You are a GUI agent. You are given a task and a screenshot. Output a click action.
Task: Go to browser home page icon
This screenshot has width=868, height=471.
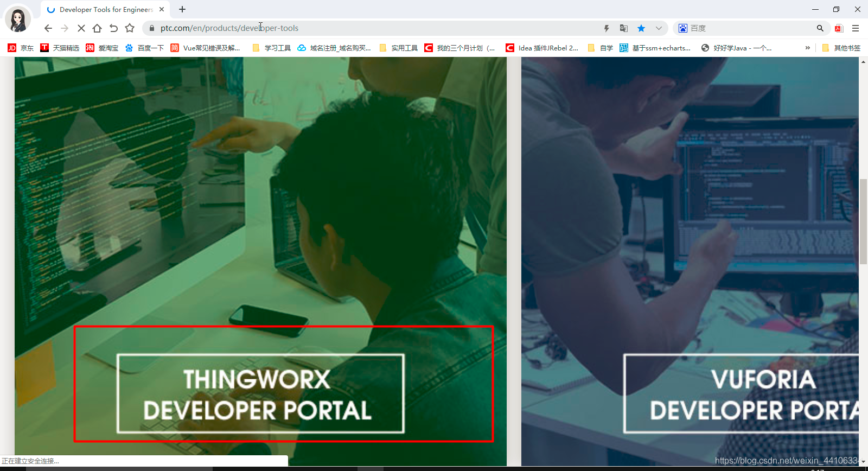click(x=97, y=28)
